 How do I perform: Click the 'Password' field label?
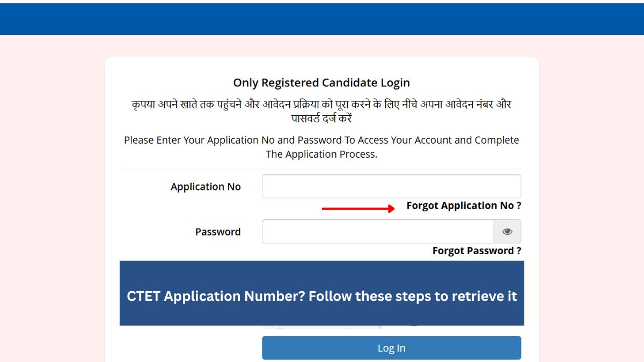pos(218,232)
